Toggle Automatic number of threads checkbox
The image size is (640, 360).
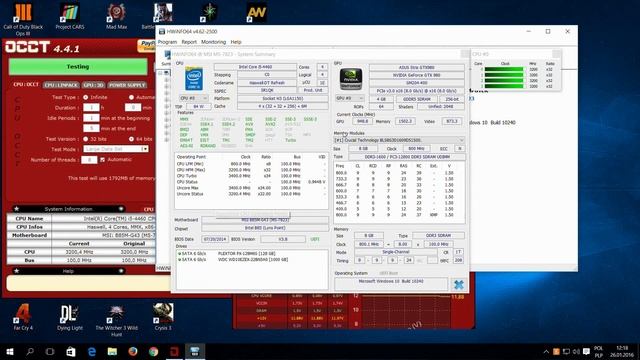102,160
